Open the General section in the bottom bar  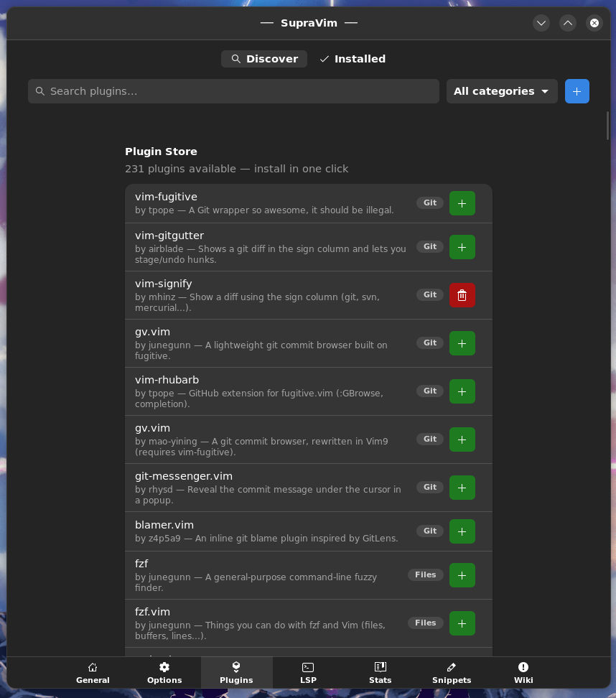point(93,673)
